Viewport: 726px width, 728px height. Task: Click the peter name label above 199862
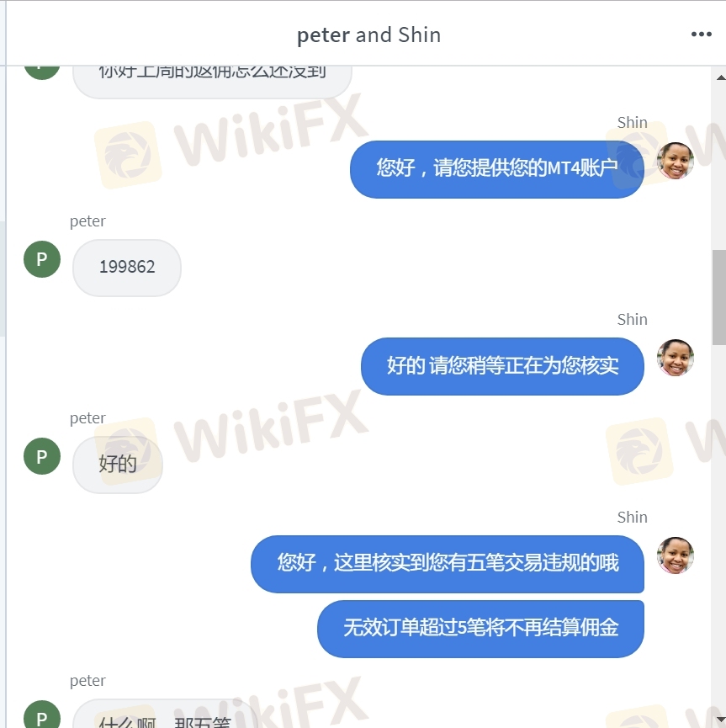pyautogui.click(x=87, y=221)
